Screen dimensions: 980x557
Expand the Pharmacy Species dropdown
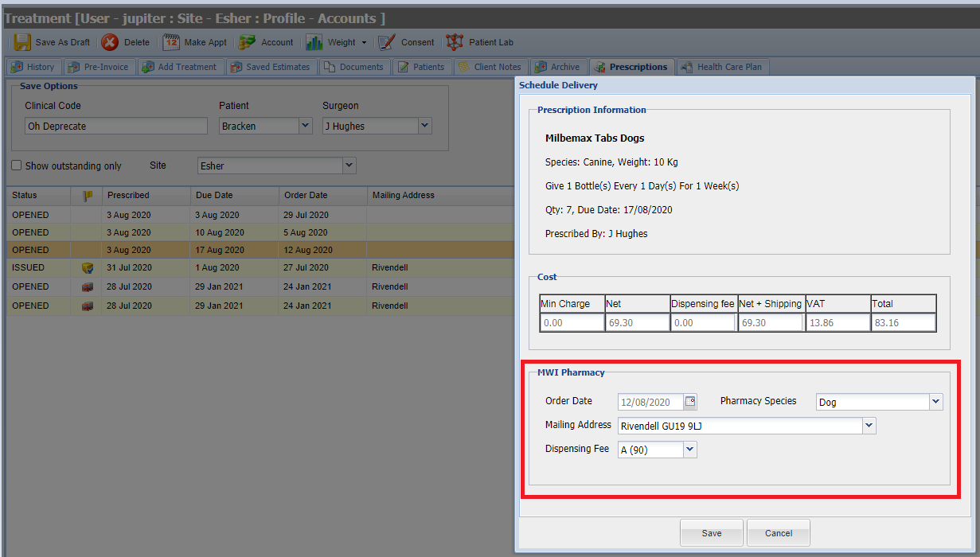pyautogui.click(x=935, y=402)
